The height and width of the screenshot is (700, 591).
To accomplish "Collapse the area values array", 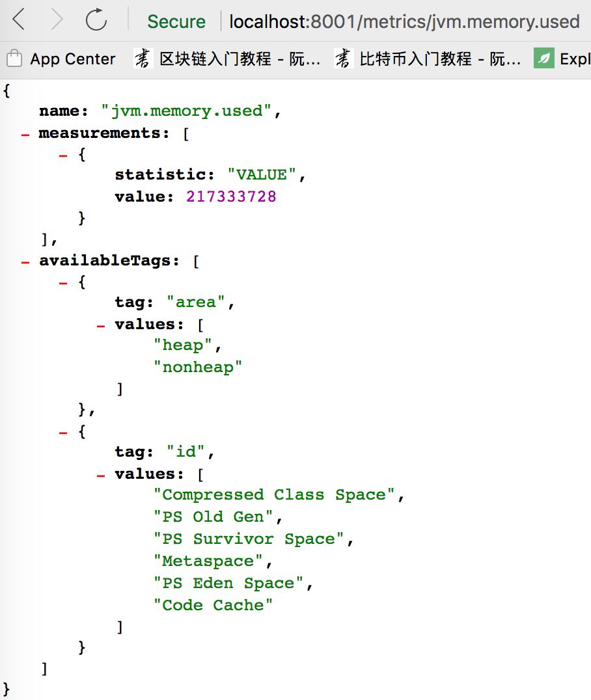I will coord(101,325).
